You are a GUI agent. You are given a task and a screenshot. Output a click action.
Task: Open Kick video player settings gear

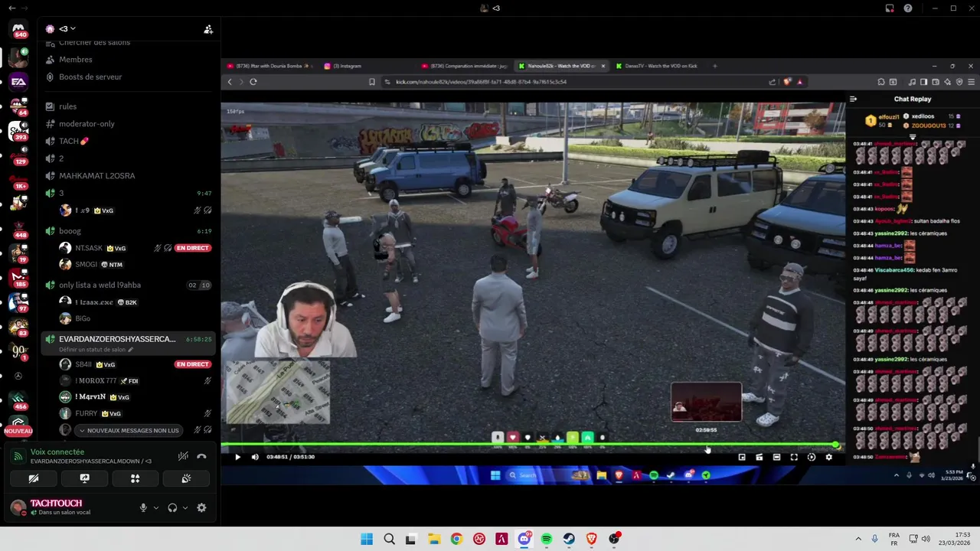pos(828,457)
